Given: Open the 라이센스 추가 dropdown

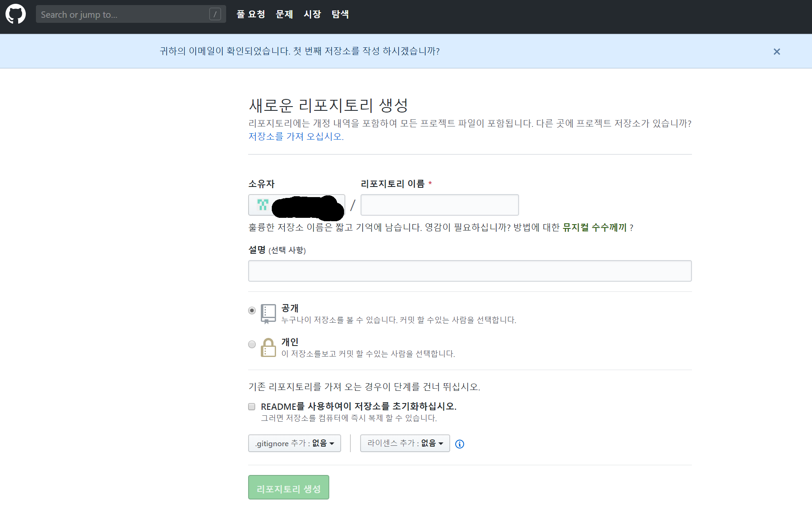Looking at the screenshot, I should click(x=405, y=443).
